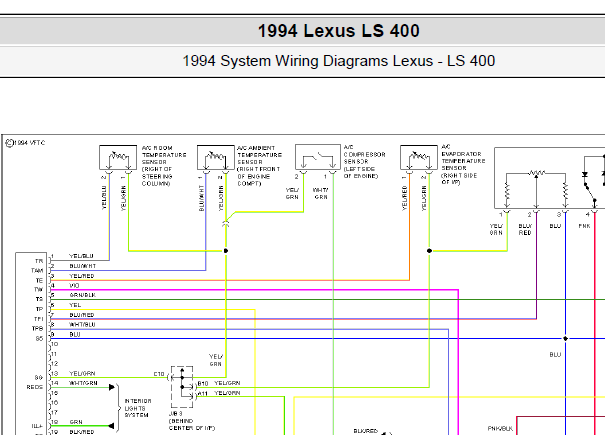Click the "J/B 3 (BEHIND CENTER OF I/P)" label
The image size is (605, 435).
click(192, 421)
